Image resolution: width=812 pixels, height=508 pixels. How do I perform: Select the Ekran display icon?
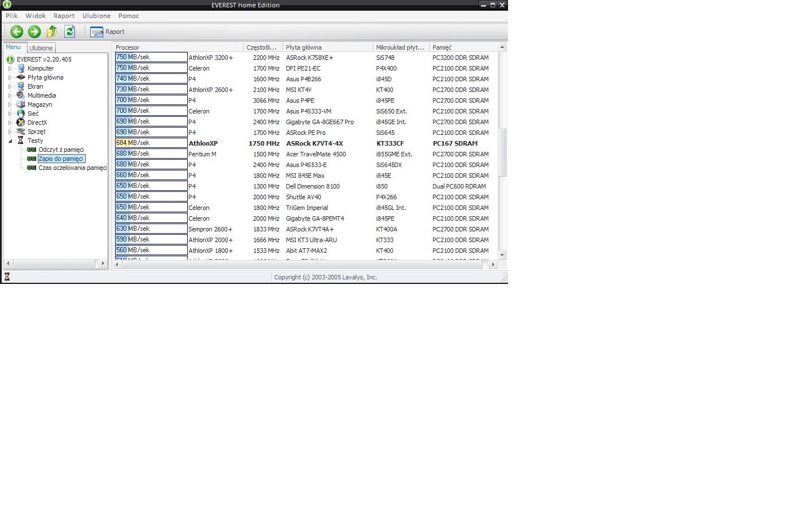[21, 86]
